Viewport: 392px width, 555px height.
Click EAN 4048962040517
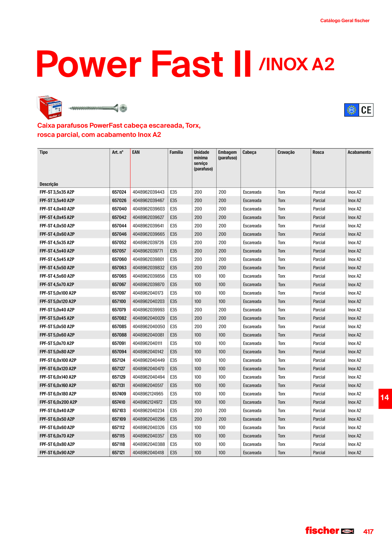point(148,385)
